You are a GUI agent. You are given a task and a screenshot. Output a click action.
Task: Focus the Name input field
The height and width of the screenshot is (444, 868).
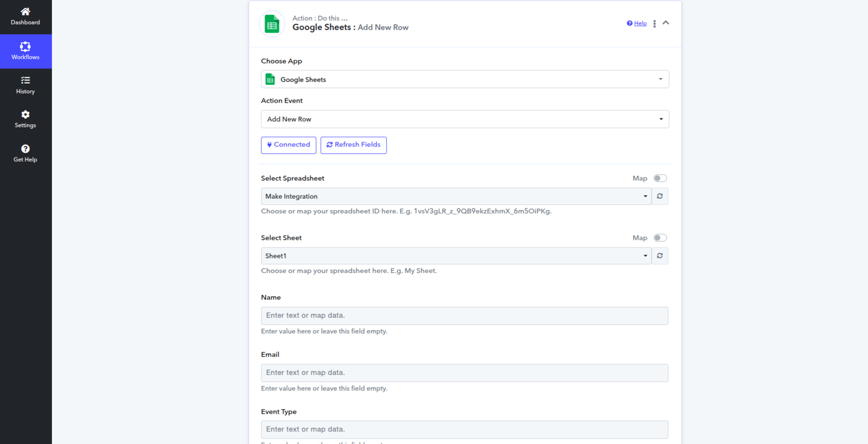[464, 316]
